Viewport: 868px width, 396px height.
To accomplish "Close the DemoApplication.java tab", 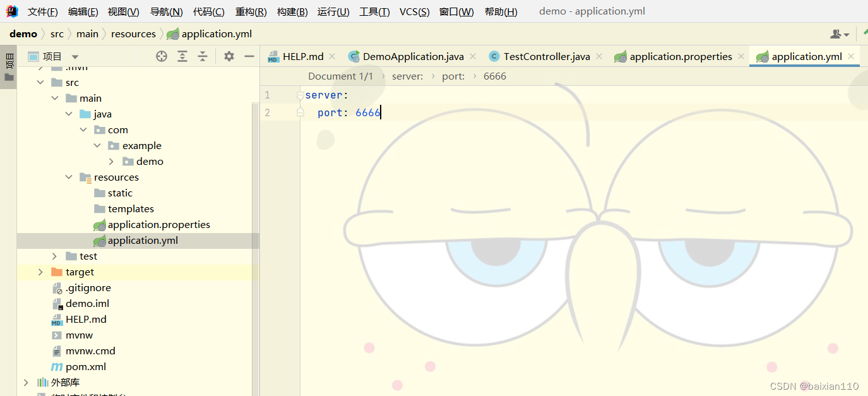I will [x=473, y=56].
